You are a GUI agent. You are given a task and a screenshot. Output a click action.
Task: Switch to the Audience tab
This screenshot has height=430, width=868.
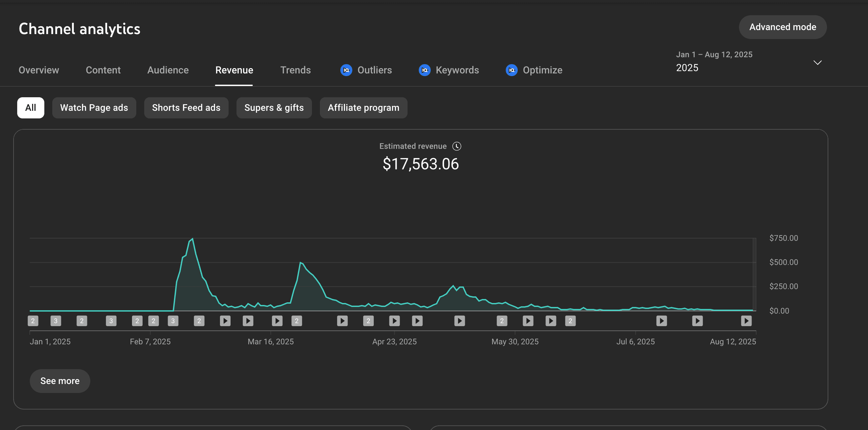(x=168, y=70)
